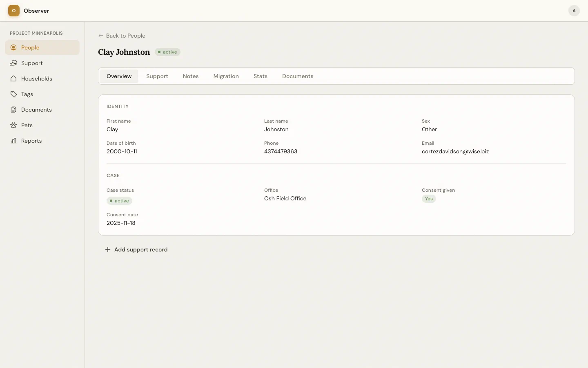Click the plus icon beside Add support record

[x=108, y=249]
